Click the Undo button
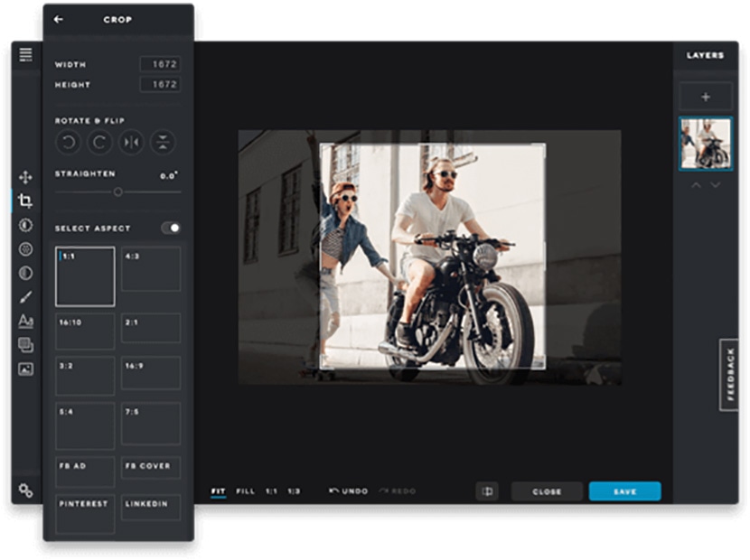The image size is (750, 560). [349, 491]
